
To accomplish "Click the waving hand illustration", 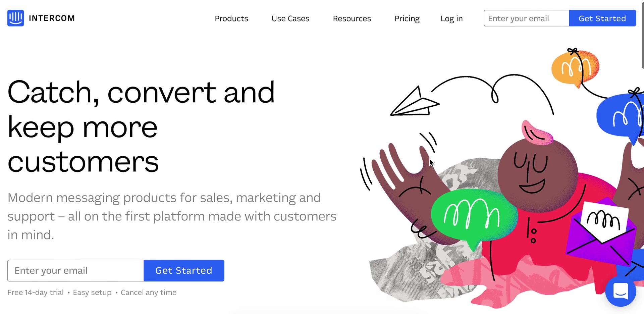I will [x=402, y=181].
